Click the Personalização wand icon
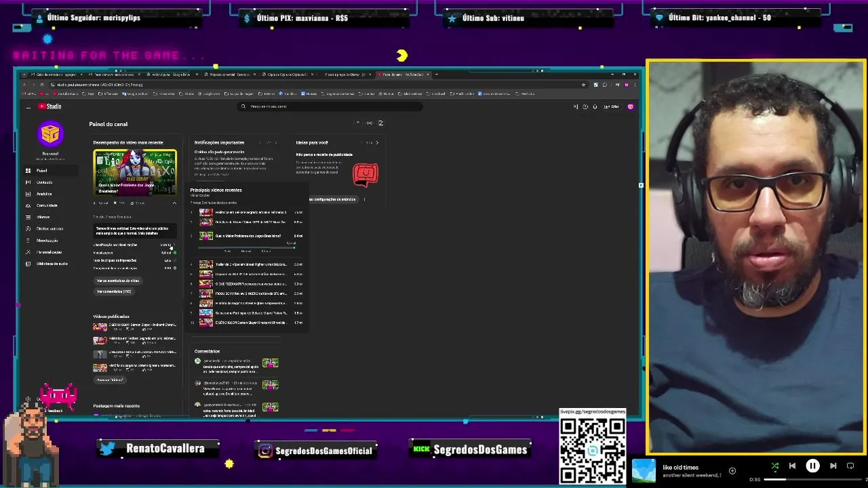The height and width of the screenshot is (488, 868). pos(28,252)
